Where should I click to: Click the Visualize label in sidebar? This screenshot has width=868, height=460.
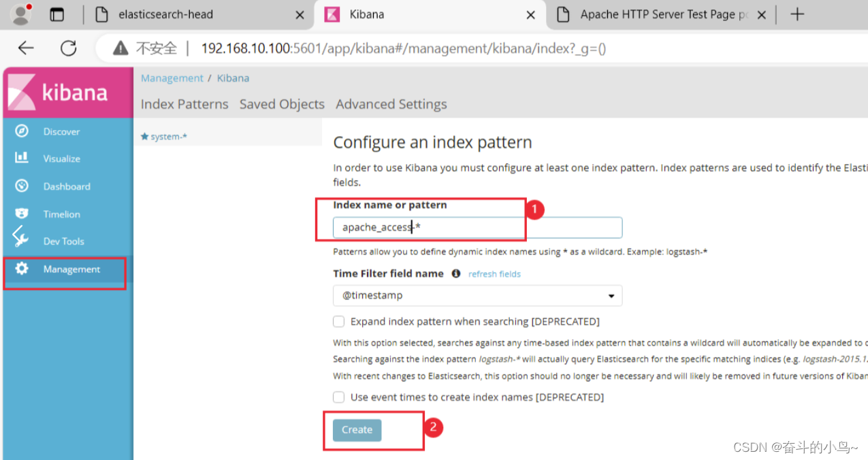pos(62,159)
